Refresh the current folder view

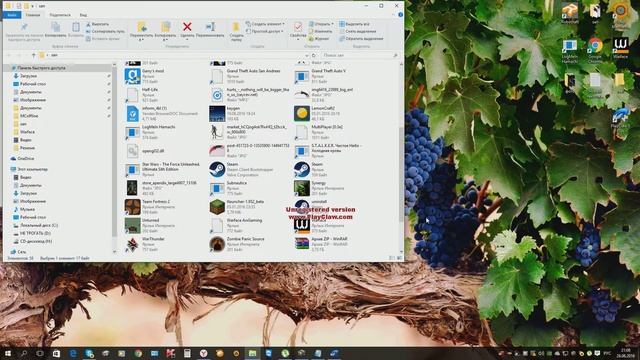click(x=314, y=55)
